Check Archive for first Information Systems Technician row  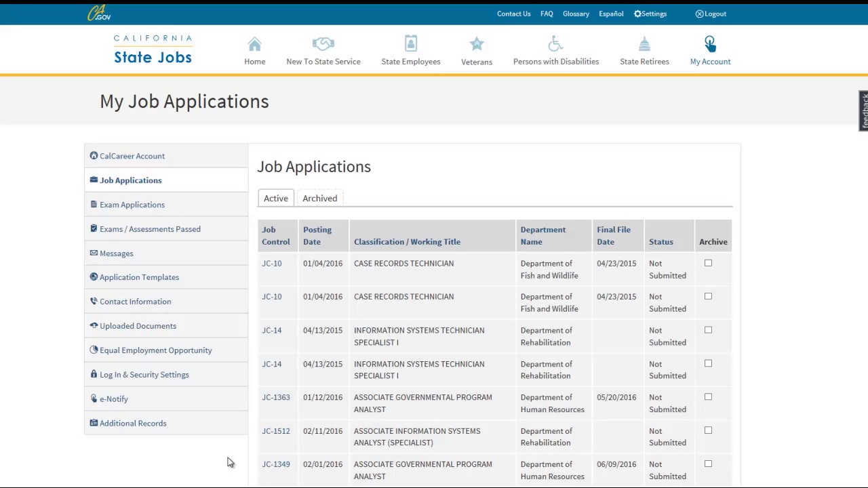(x=708, y=330)
